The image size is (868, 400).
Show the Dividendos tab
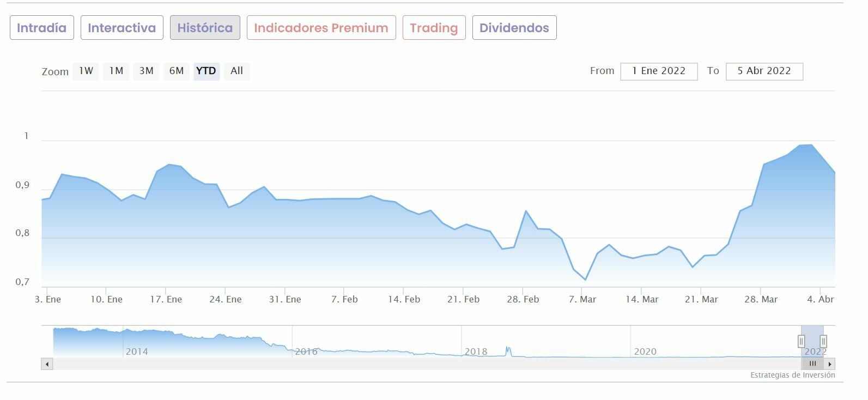(x=514, y=28)
